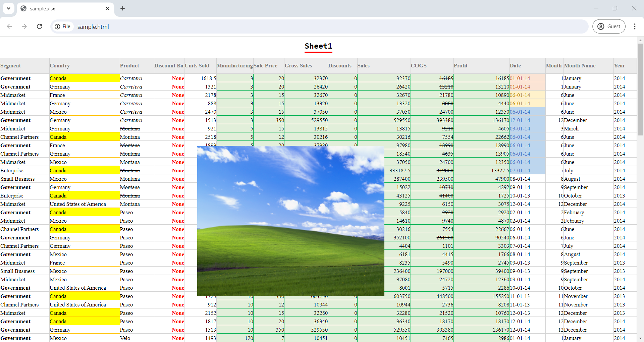The image size is (644, 342).
Task: Click the COGS cell 197000
Action: click(432, 271)
